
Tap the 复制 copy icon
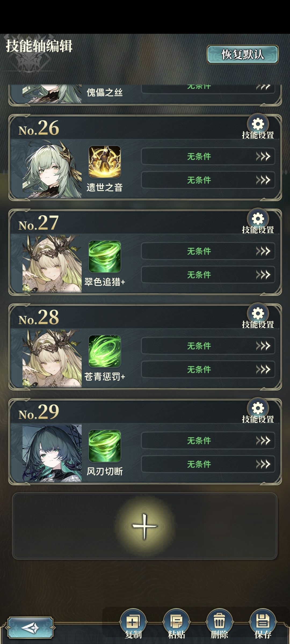pyautogui.click(x=133, y=621)
